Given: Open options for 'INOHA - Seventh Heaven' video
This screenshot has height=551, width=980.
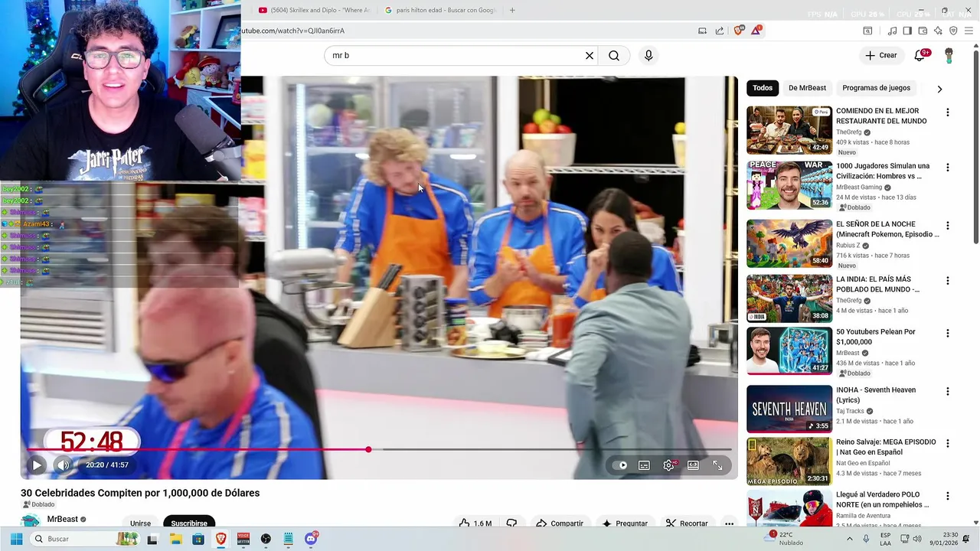Looking at the screenshot, I should click(x=948, y=392).
